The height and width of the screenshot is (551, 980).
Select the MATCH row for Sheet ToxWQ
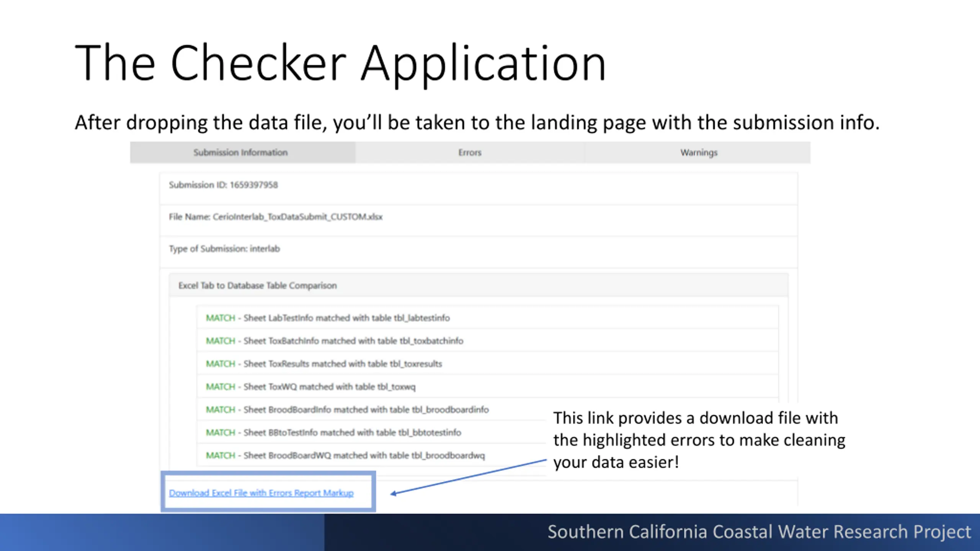pos(487,386)
